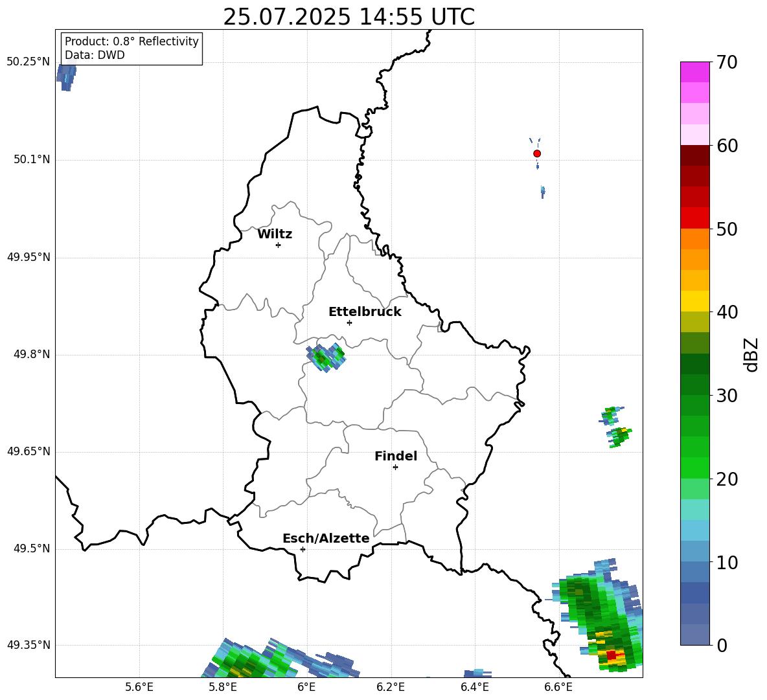Select the Findel station label
The image size is (767, 700).
click(x=396, y=456)
